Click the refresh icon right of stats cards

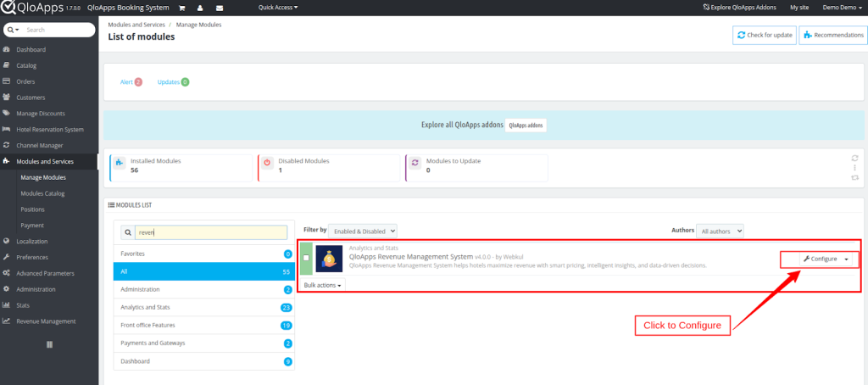click(x=855, y=158)
